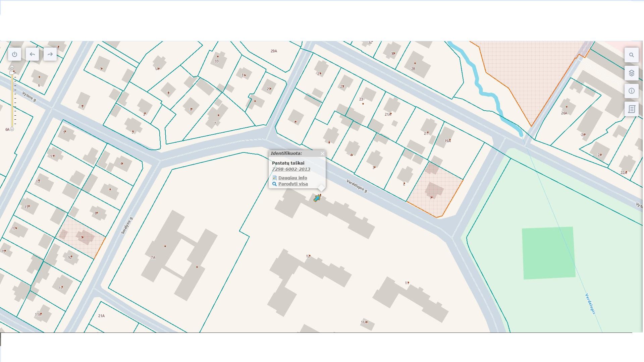Open the map search tool
Viewport: 644px width, 362px height.
coord(632,55)
